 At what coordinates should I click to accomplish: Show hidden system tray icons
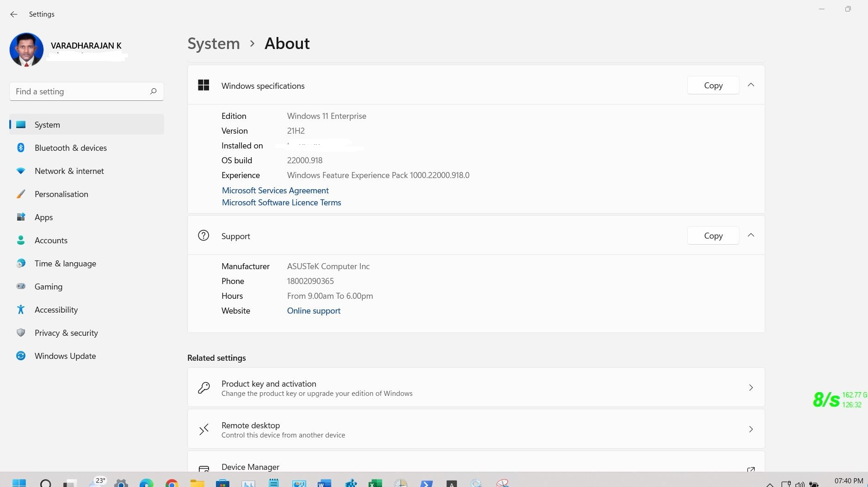(770, 484)
